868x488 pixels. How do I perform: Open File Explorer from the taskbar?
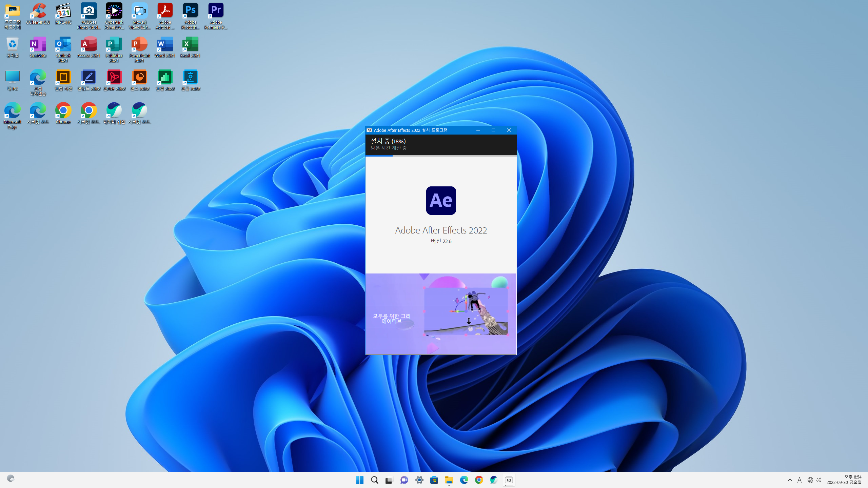449,480
